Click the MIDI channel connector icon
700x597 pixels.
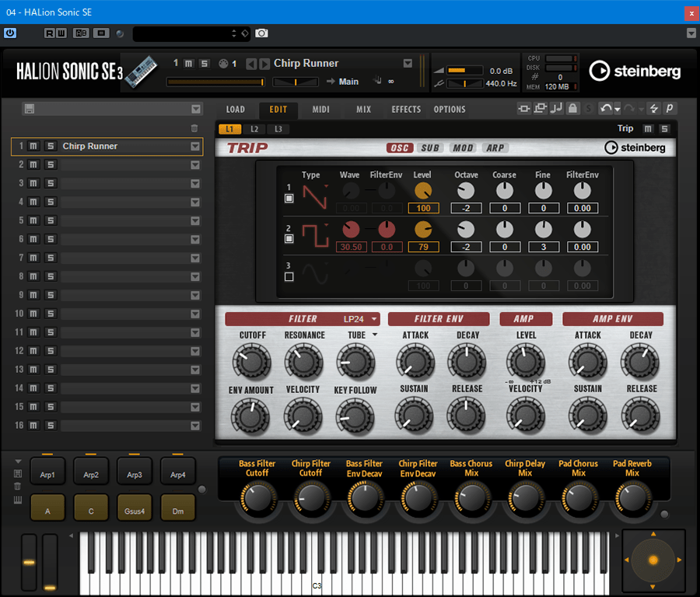tap(223, 64)
